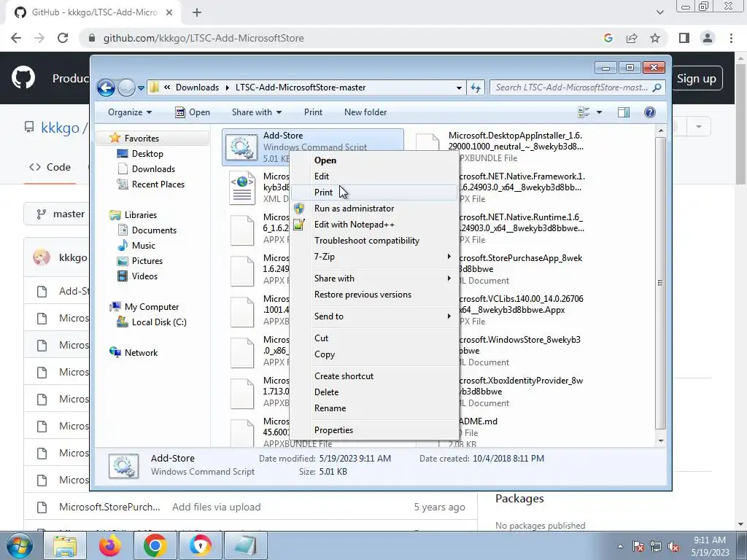Click Print in the Explorer toolbar
The width and height of the screenshot is (747, 560).
click(313, 112)
